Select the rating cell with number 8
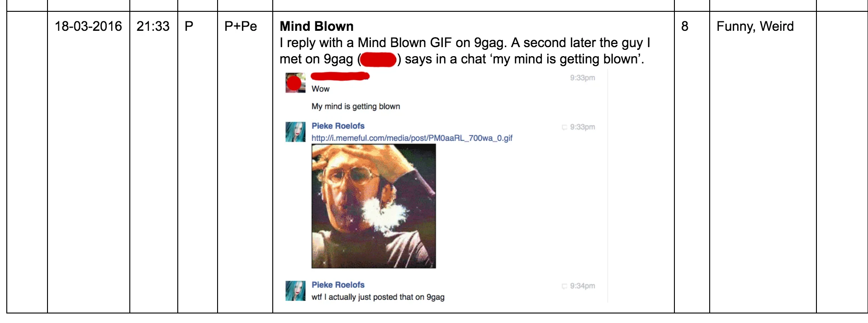Screen dimensions: 868x323 (692, 162)
